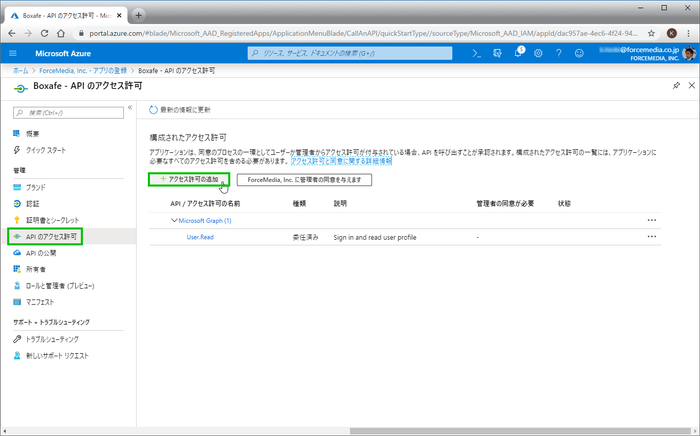Open 証明書とシークレット
700x436 pixels.
[52, 220]
